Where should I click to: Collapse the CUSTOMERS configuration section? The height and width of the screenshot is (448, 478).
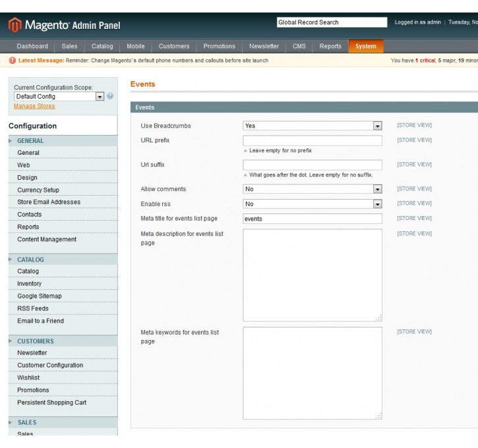tap(63, 341)
